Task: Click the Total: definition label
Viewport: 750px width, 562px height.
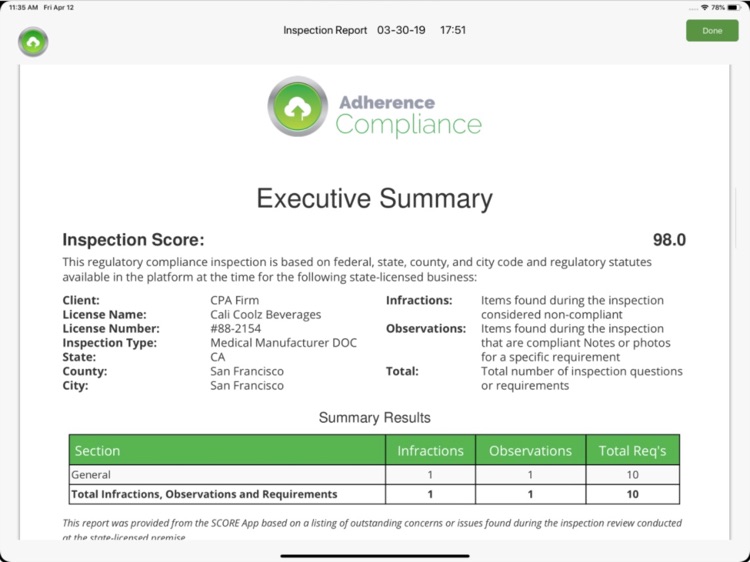Action: pyautogui.click(x=402, y=371)
